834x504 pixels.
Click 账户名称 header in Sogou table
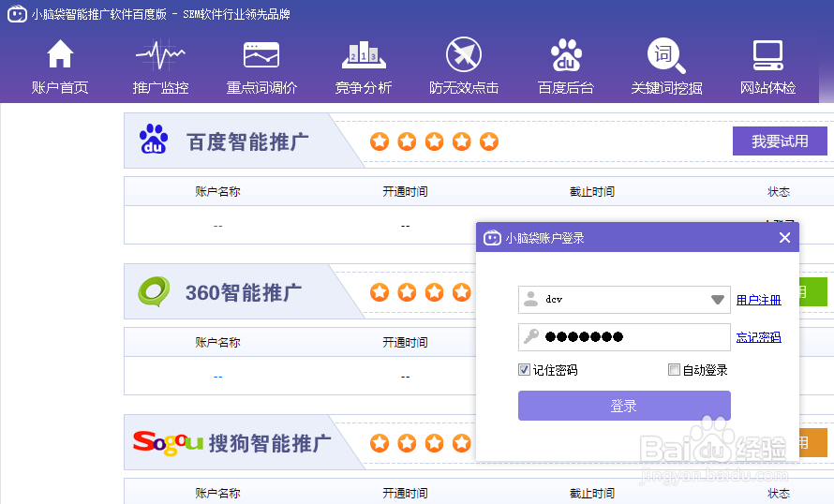217,494
